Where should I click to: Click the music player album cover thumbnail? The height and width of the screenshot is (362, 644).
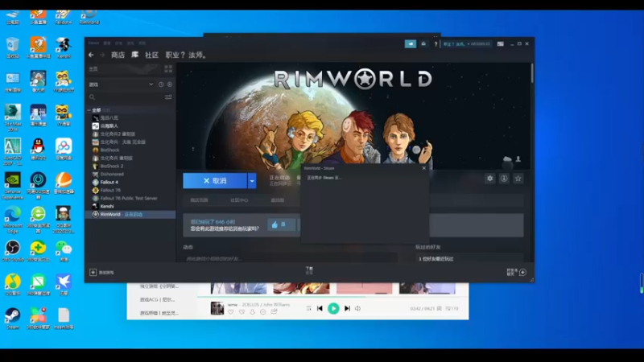[x=217, y=308]
